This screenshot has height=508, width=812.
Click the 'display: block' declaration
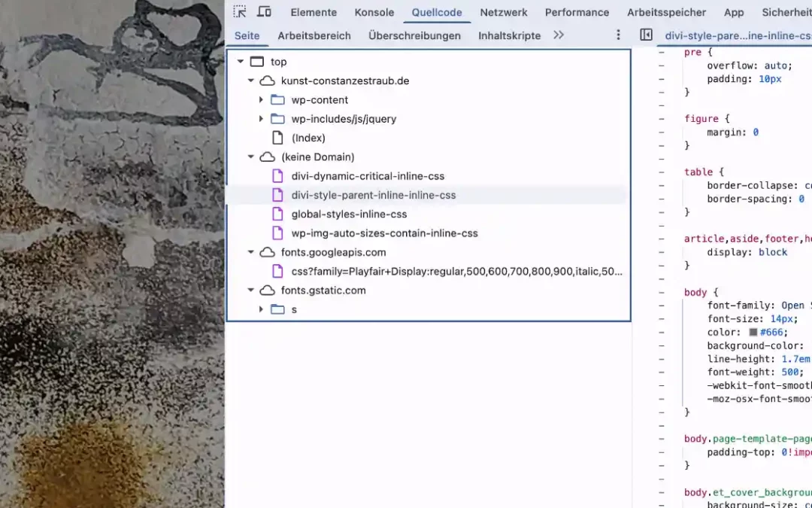(747, 252)
